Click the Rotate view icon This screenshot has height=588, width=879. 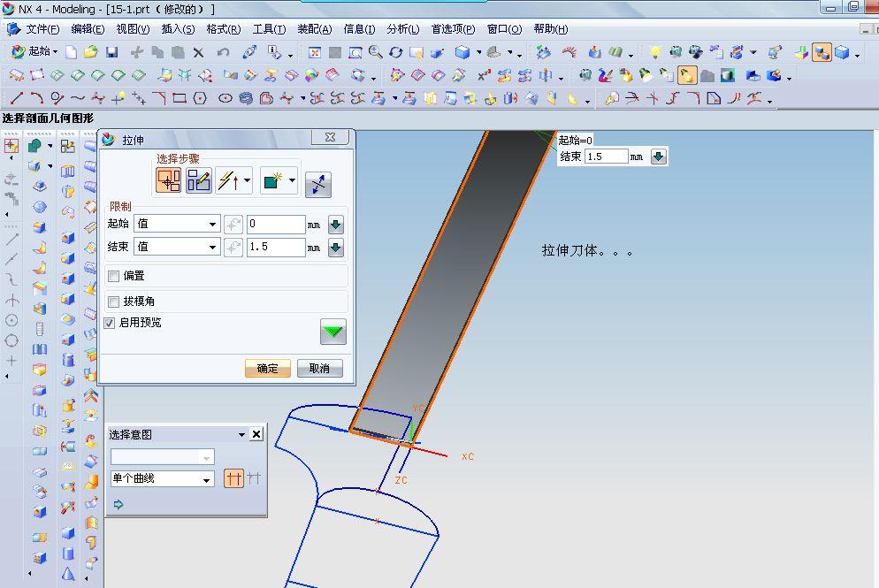click(396, 53)
